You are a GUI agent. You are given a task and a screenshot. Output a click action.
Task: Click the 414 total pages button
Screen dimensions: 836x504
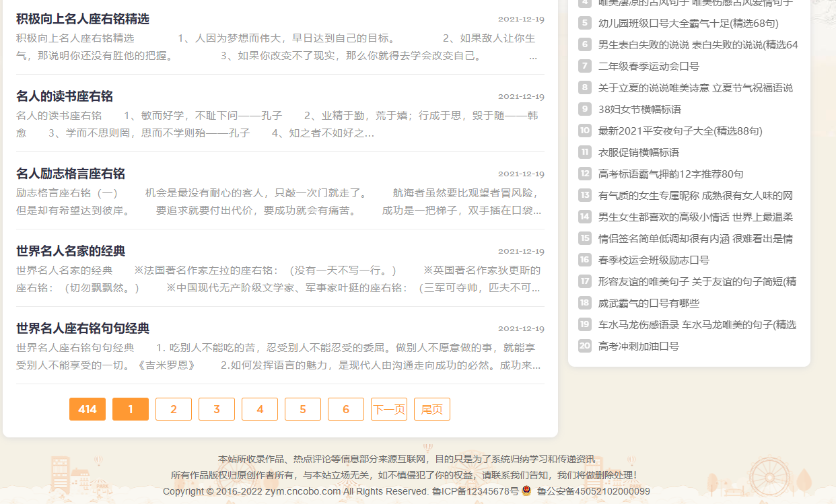coord(87,408)
